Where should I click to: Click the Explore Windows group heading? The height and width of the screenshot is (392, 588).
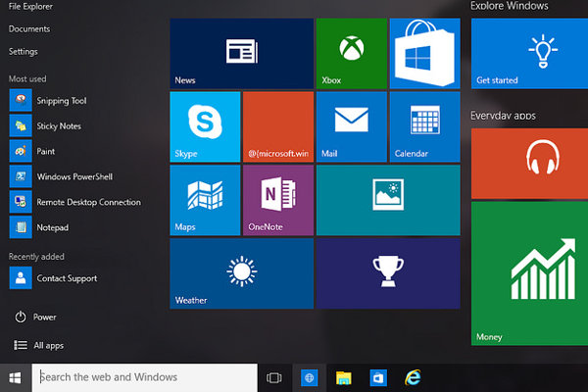tap(510, 6)
